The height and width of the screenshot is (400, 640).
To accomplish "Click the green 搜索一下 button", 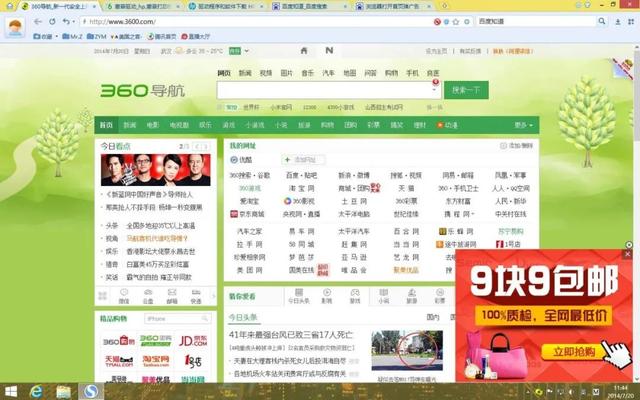I will tap(466, 90).
